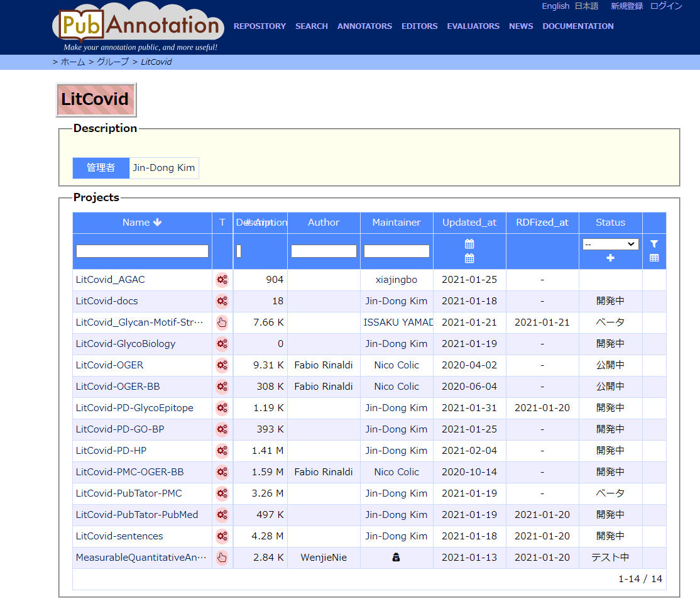Click the hand icon in MeasurableQuantitativeAn row
Image resolution: width=700 pixels, height=606 pixels.
tap(222, 558)
